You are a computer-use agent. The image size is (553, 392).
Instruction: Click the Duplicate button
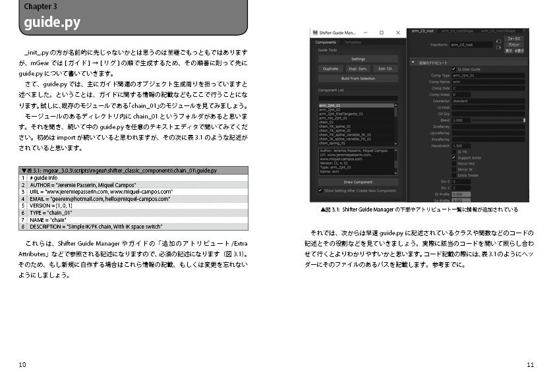click(x=330, y=69)
